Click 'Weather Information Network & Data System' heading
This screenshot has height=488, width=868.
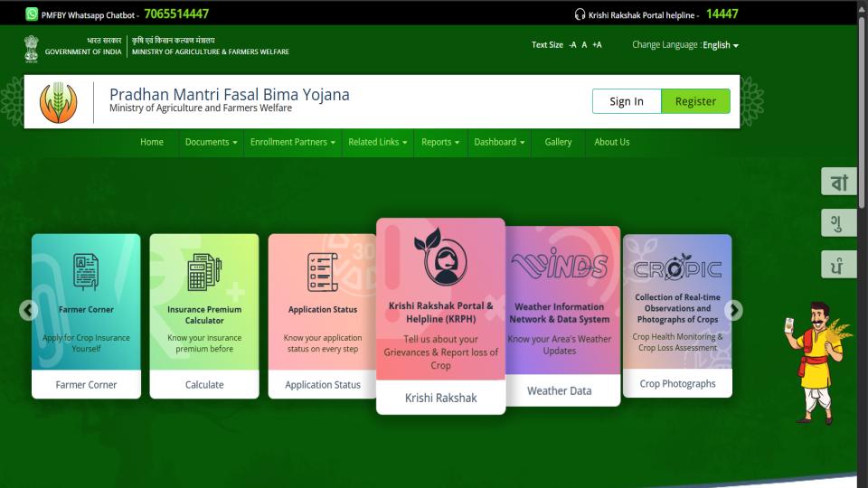tap(559, 313)
